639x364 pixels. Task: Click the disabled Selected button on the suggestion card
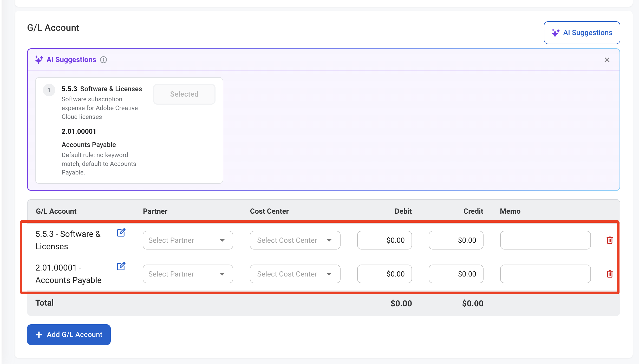tap(184, 94)
